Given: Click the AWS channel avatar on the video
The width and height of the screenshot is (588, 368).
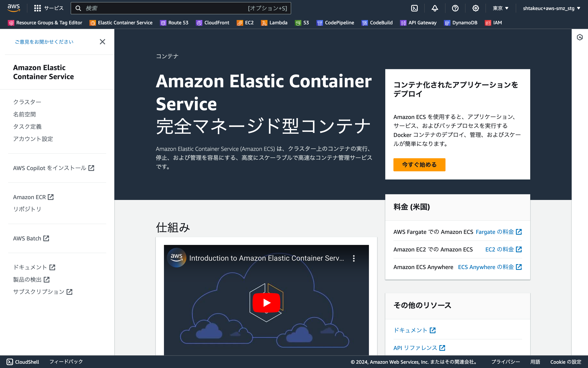Looking at the screenshot, I should pos(177,258).
